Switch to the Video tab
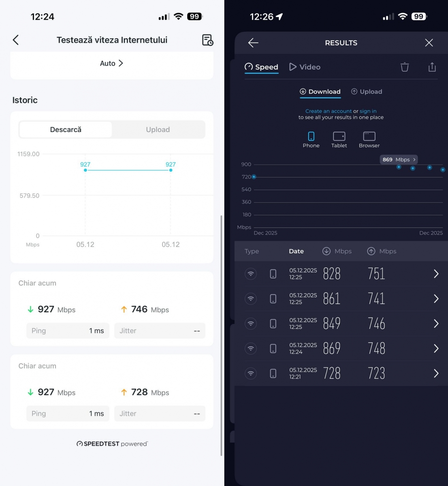This screenshot has width=448, height=486. coord(305,67)
